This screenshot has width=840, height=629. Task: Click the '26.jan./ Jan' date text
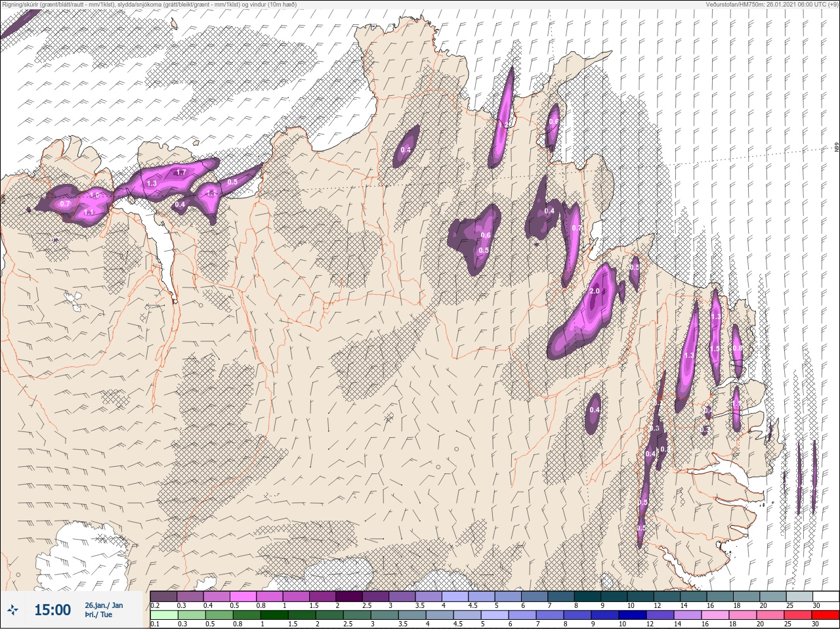coord(104,605)
